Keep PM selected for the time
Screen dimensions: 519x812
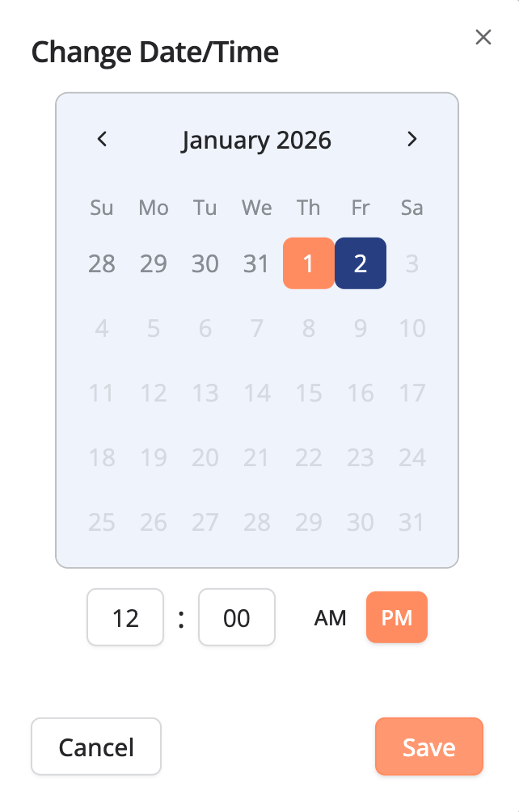pos(397,617)
